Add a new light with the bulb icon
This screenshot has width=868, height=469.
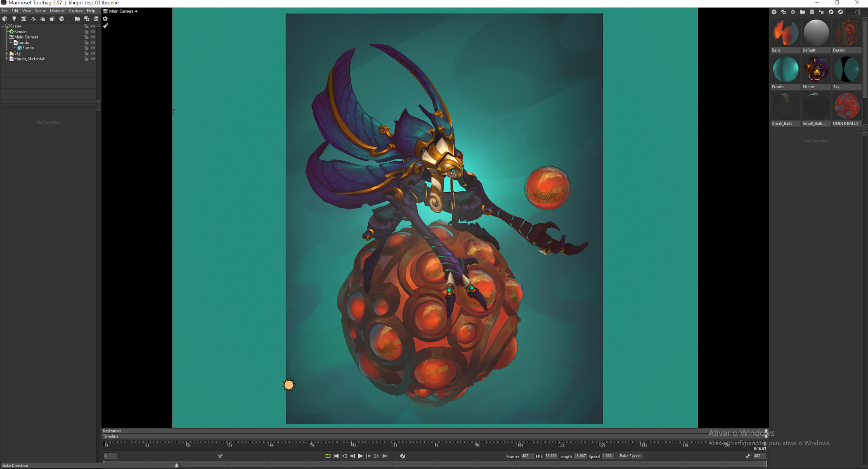tap(14, 19)
